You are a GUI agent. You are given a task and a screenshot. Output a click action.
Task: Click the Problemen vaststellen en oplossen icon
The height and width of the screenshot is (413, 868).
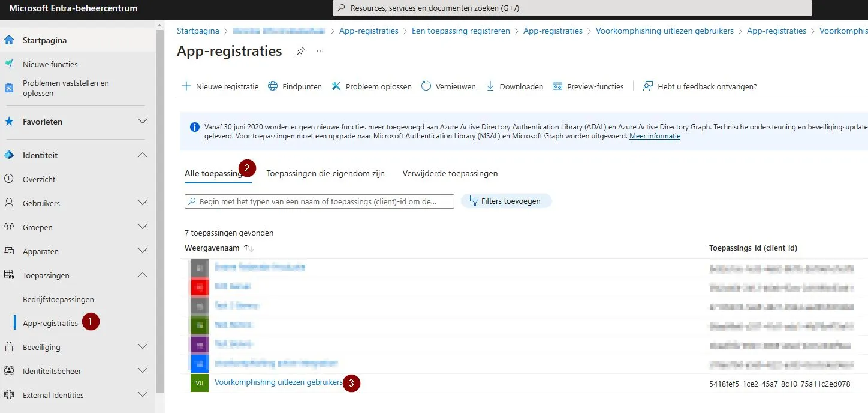coord(9,88)
